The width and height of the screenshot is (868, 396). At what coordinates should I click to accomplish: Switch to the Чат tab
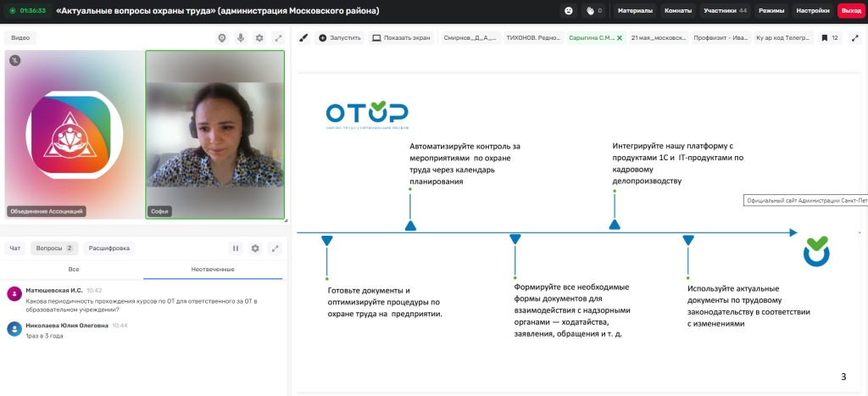tap(15, 248)
